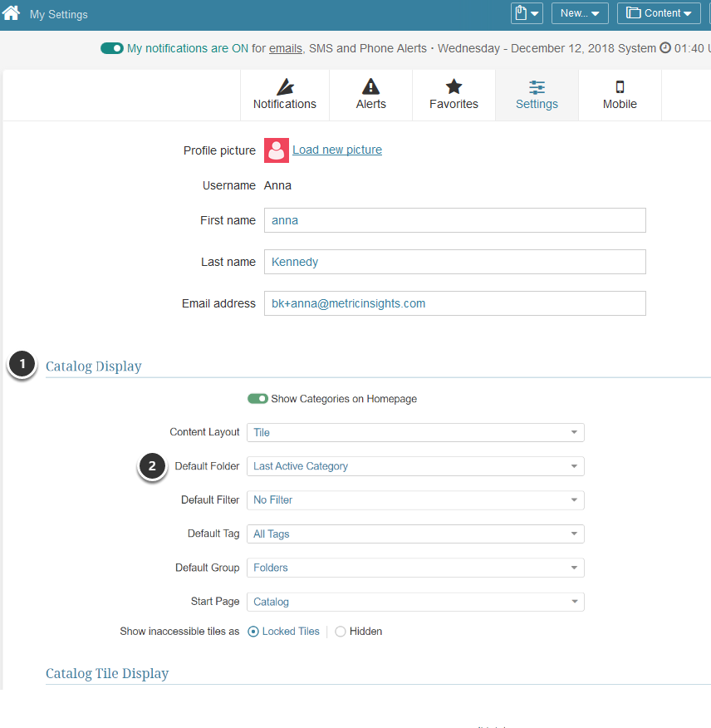Open the Content menu button

[x=659, y=13]
